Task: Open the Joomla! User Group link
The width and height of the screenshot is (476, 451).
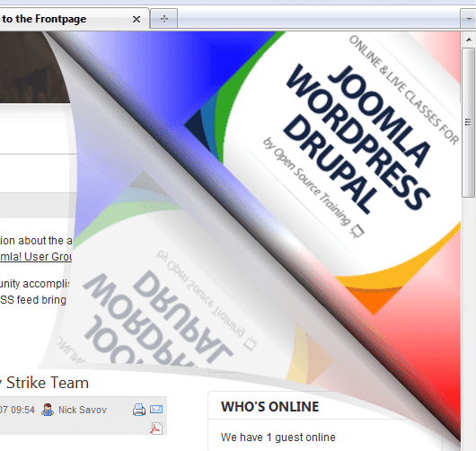Action: click(x=36, y=257)
